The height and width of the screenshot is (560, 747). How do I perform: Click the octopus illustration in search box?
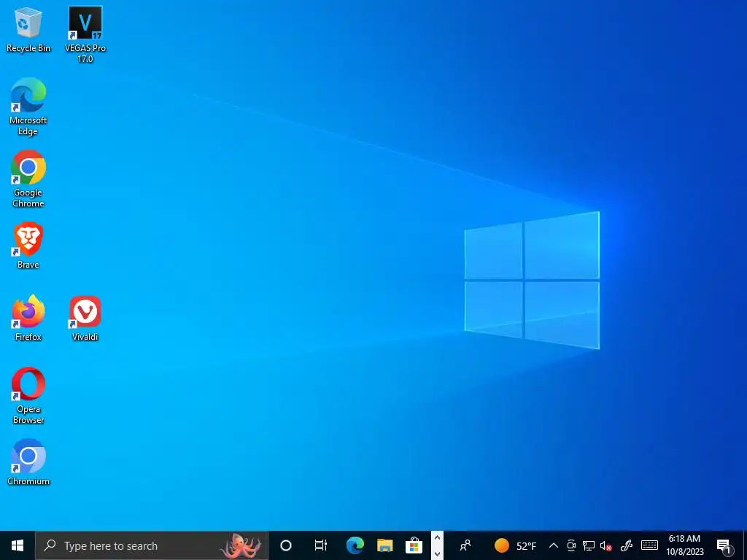241,545
